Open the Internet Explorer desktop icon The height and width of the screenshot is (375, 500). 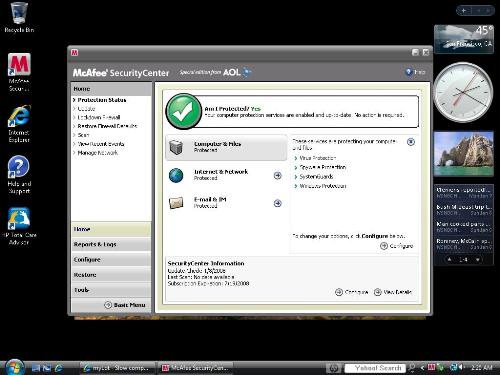click(19, 123)
